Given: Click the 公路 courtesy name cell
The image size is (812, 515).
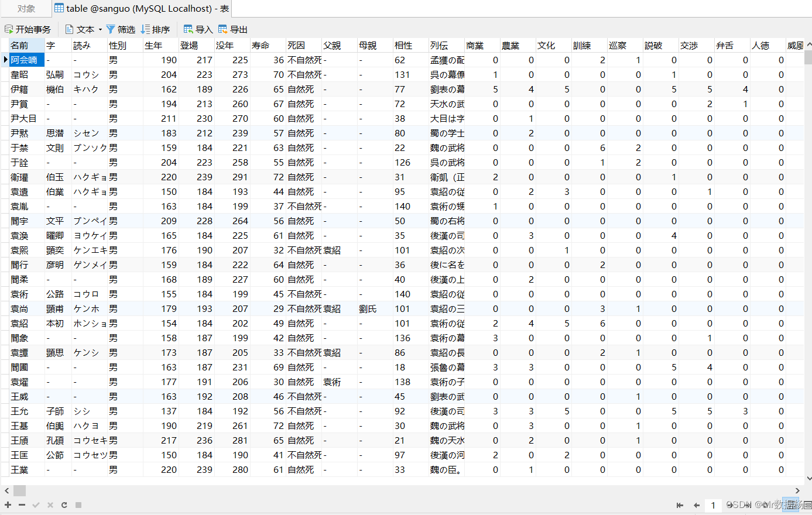Looking at the screenshot, I should [58, 294].
